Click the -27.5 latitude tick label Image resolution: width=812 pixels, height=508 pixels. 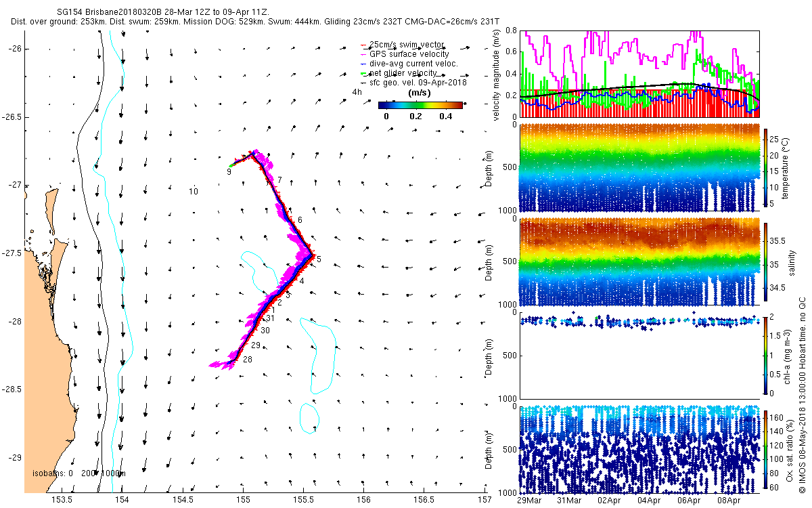pyautogui.click(x=13, y=253)
